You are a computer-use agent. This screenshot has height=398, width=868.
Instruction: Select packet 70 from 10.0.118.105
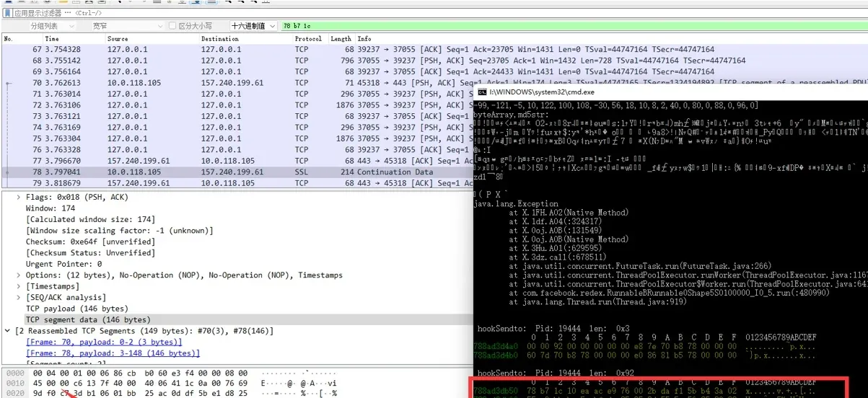coord(238,83)
